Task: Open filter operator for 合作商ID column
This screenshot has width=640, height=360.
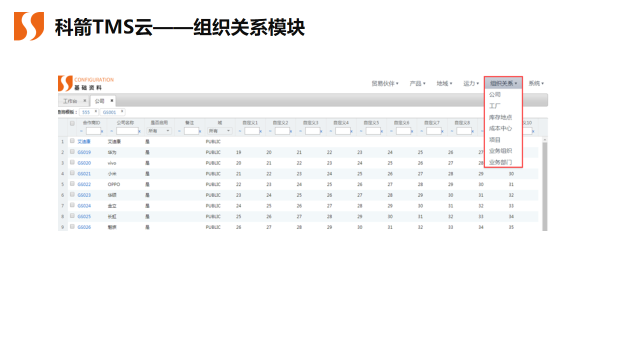Action: (x=81, y=131)
